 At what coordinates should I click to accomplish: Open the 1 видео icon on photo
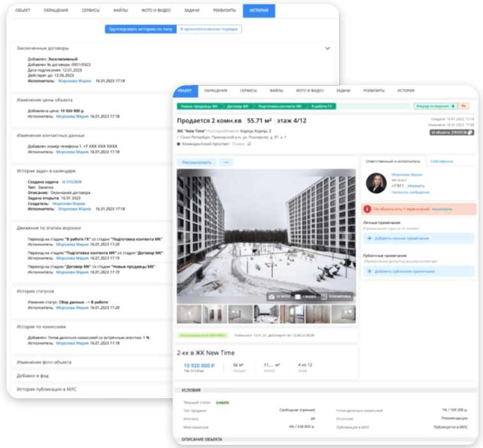tap(298, 297)
